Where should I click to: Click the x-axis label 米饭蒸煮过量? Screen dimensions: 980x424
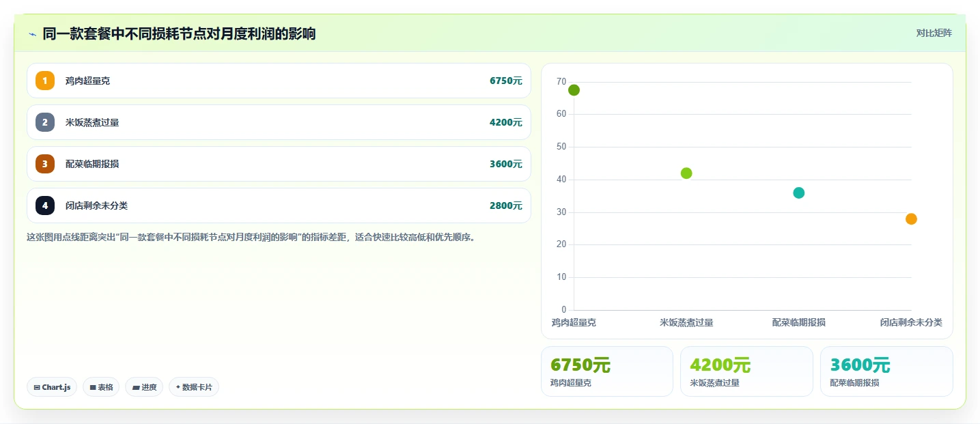point(686,322)
